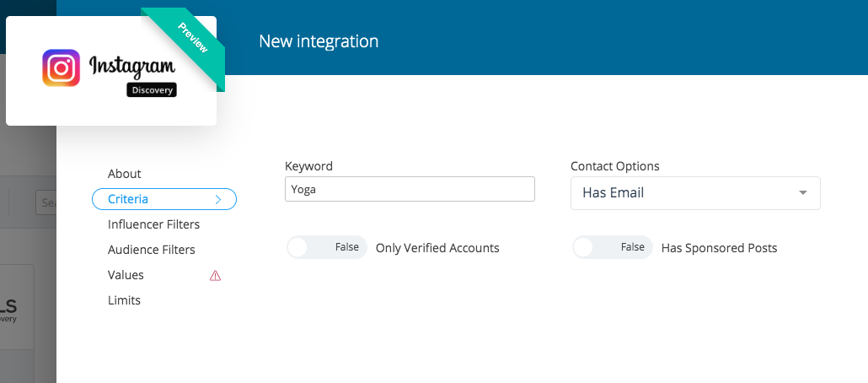Click the Instagram wordmark on the card

point(132,67)
